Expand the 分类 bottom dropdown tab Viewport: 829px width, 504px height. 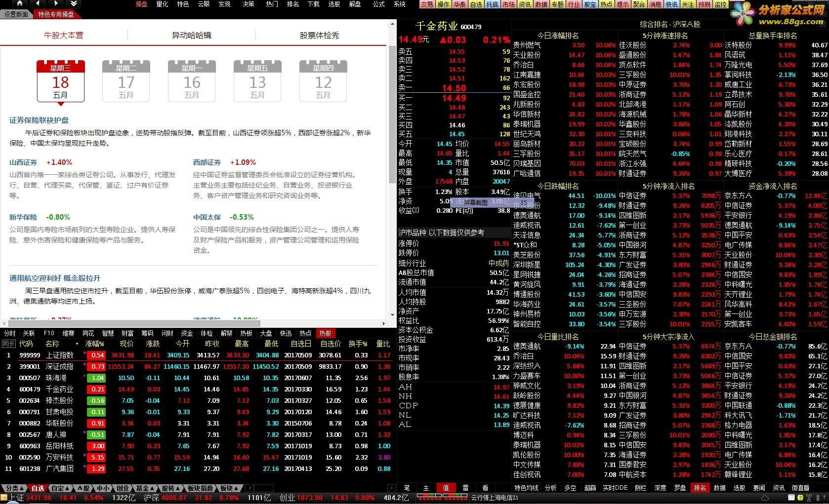click(13, 488)
